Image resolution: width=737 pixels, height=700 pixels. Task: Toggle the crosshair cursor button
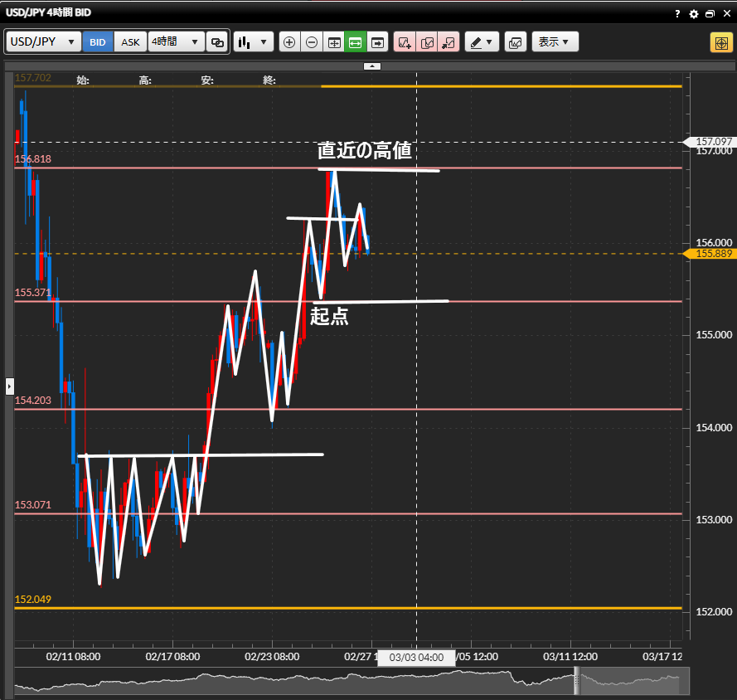click(x=720, y=42)
